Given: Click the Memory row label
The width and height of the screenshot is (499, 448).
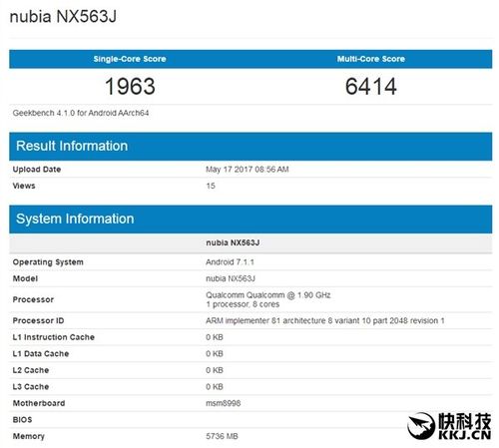Looking at the screenshot, I should 28,436.
